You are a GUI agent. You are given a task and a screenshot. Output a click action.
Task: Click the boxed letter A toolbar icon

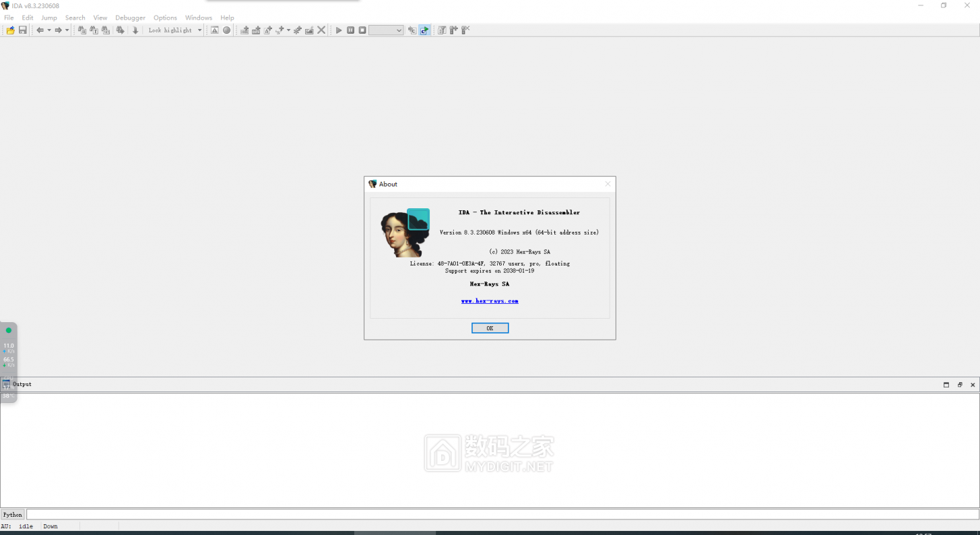(215, 30)
